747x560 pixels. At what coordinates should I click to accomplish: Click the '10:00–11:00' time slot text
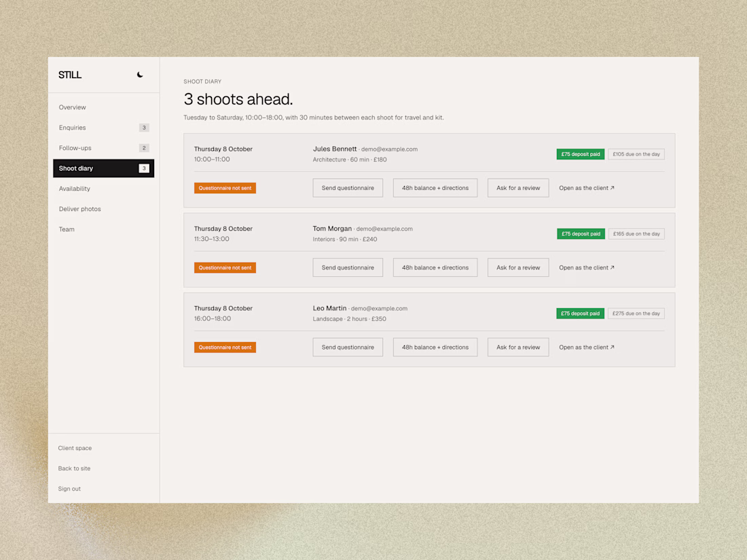coord(212,160)
